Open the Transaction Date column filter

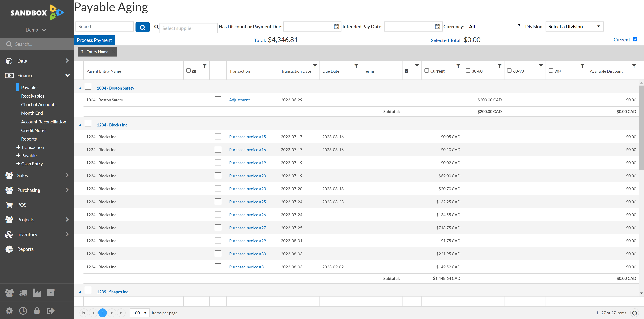click(315, 66)
